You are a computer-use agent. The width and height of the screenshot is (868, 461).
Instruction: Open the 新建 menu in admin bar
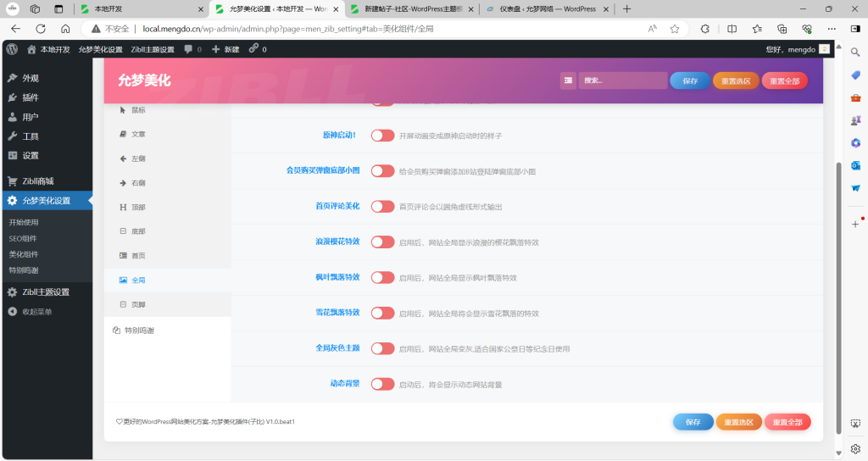[x=225, y=49]
